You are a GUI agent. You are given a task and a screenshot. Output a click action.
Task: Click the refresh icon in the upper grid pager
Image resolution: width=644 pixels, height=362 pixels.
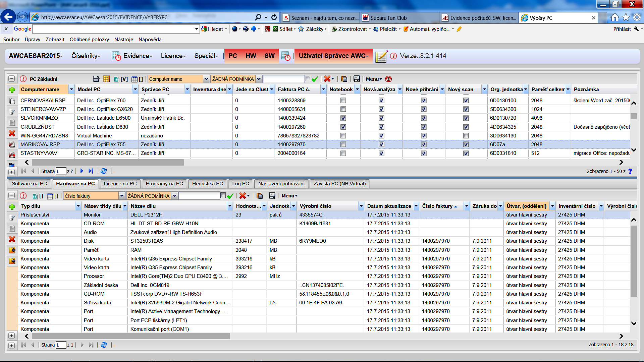pos(104,171)
